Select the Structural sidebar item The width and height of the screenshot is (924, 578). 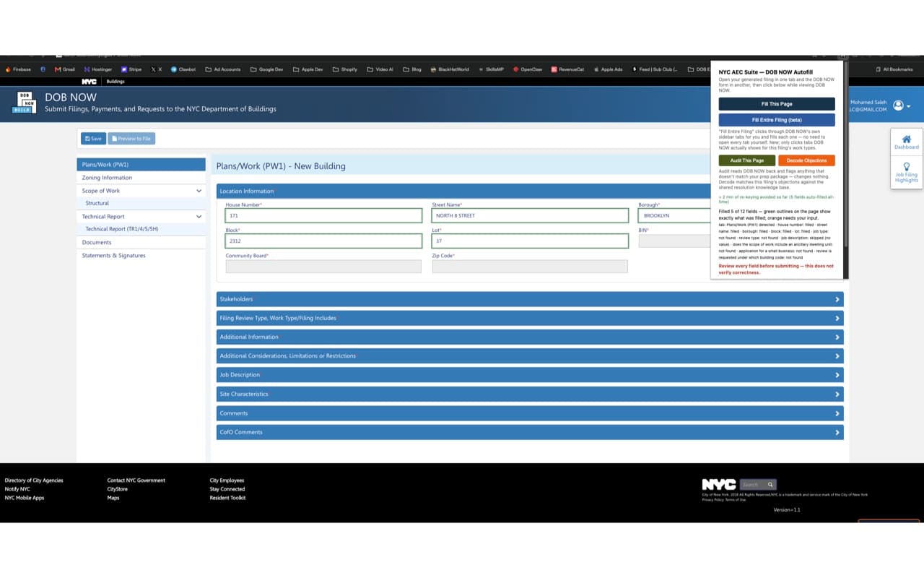141,203
